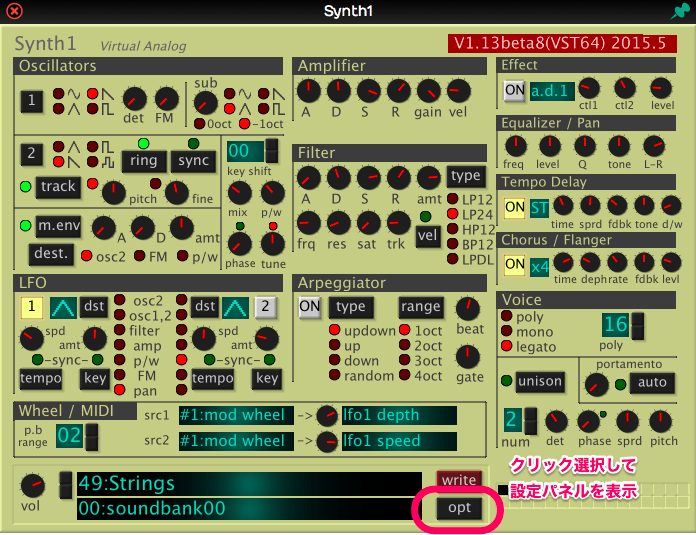Toggle Tempo Delay ON button
The width and height of the screenshot is (696, 535).
514,207
